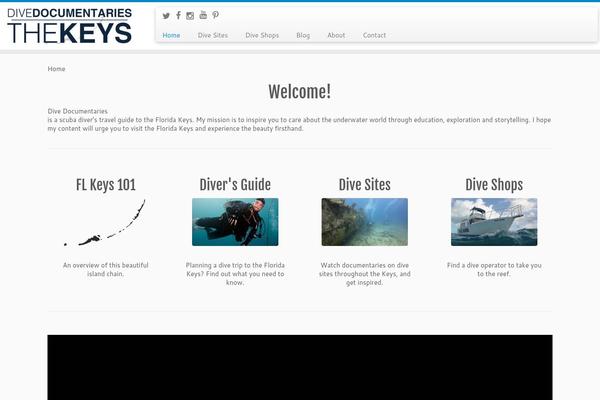The image size is (600, 400).
Task: Open the Diver's Guide heading link
Action: click(235, 185)
